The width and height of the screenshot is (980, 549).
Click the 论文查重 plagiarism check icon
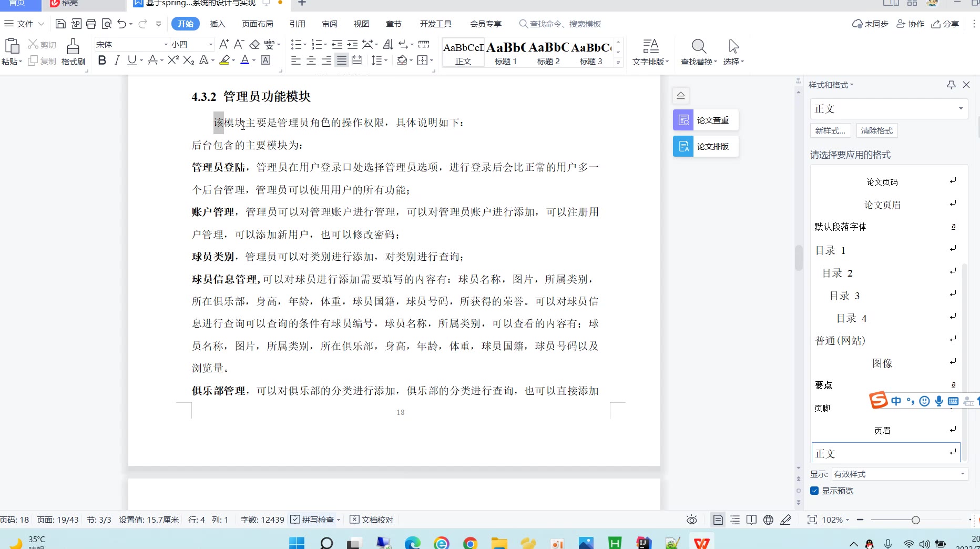pos(683,120)
